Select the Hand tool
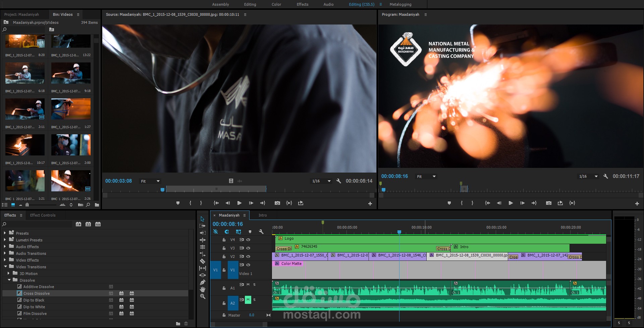 click(203, 289)
